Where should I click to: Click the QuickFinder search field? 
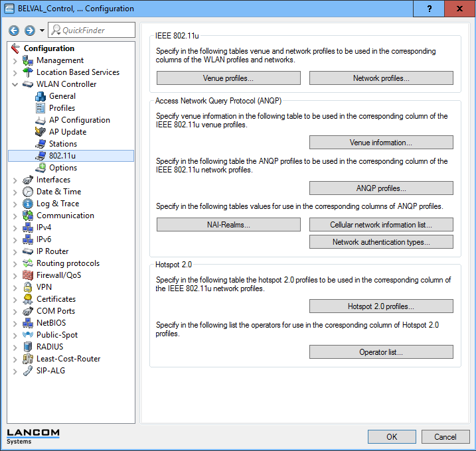[x=92, y=30]
